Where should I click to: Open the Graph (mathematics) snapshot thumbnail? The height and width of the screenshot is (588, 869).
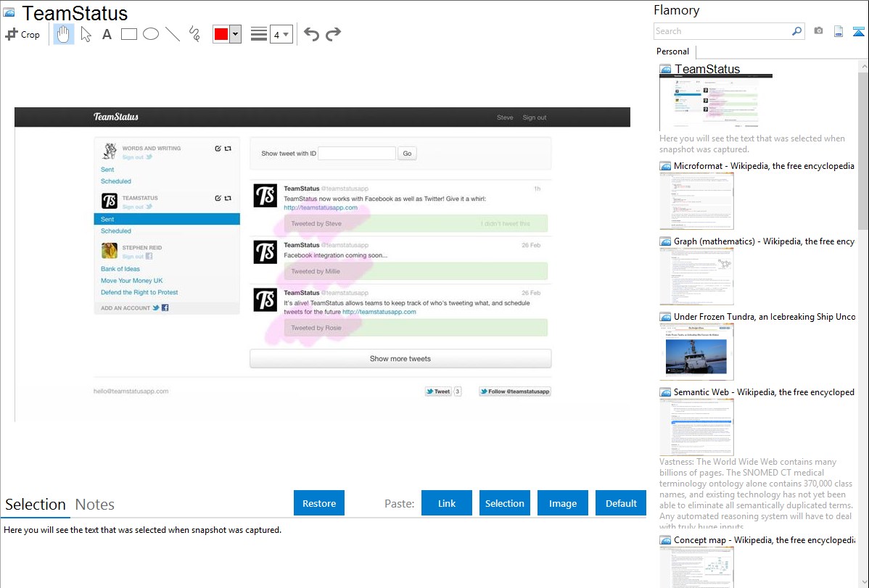tap(696, 276)
